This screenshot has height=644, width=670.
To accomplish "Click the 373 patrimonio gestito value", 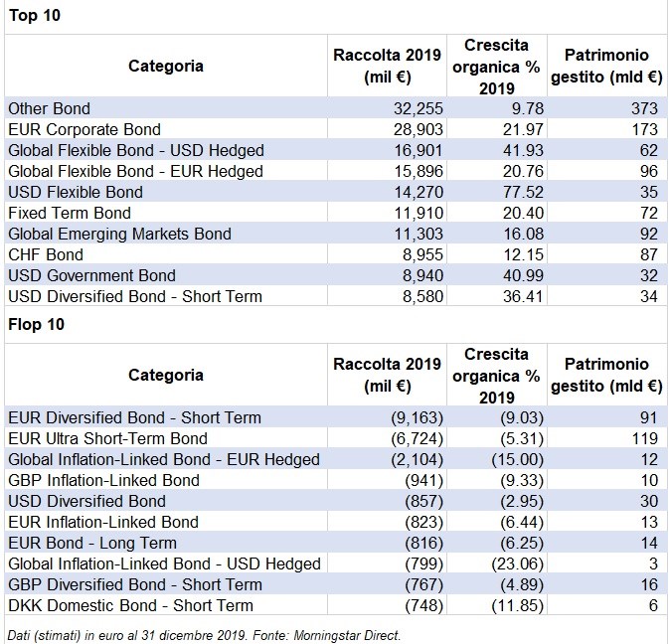I will point(644,108).
